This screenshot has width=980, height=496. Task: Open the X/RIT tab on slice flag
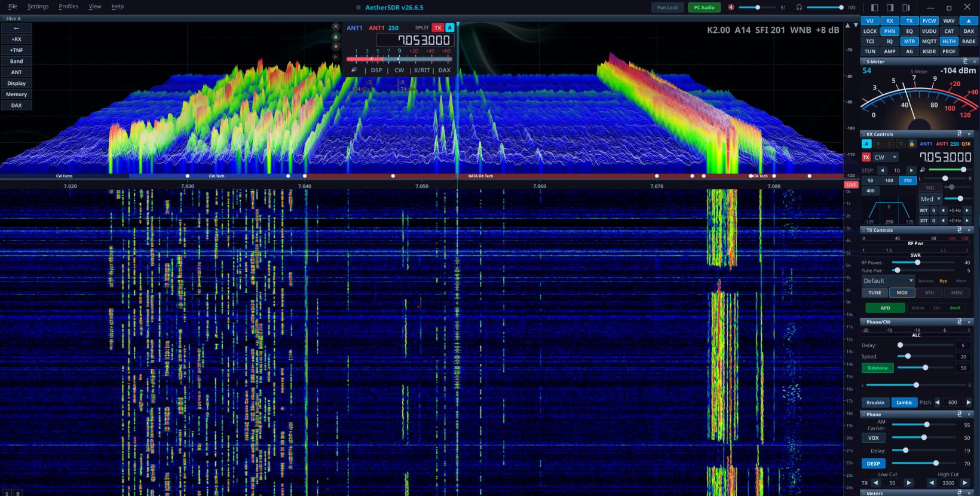(x=422, y=70)
